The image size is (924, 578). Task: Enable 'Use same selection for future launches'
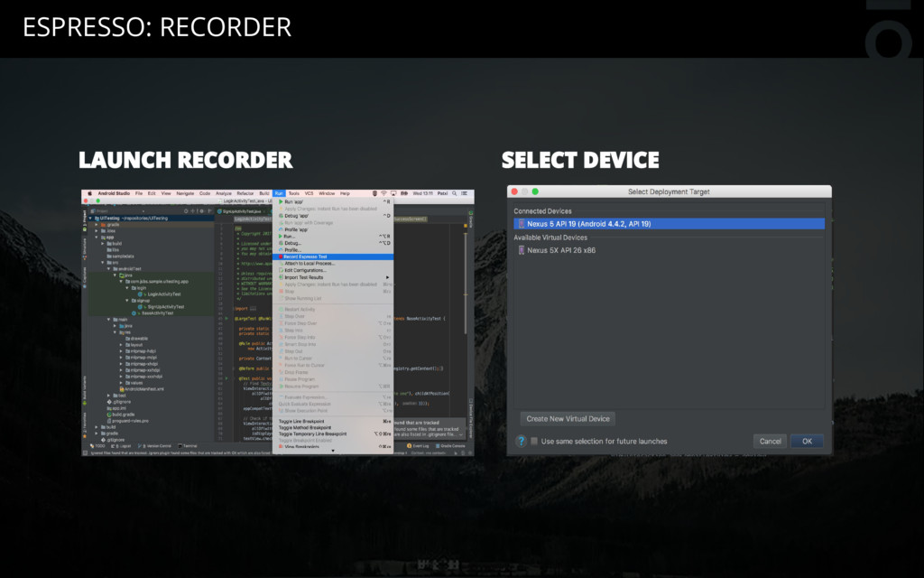534,441
